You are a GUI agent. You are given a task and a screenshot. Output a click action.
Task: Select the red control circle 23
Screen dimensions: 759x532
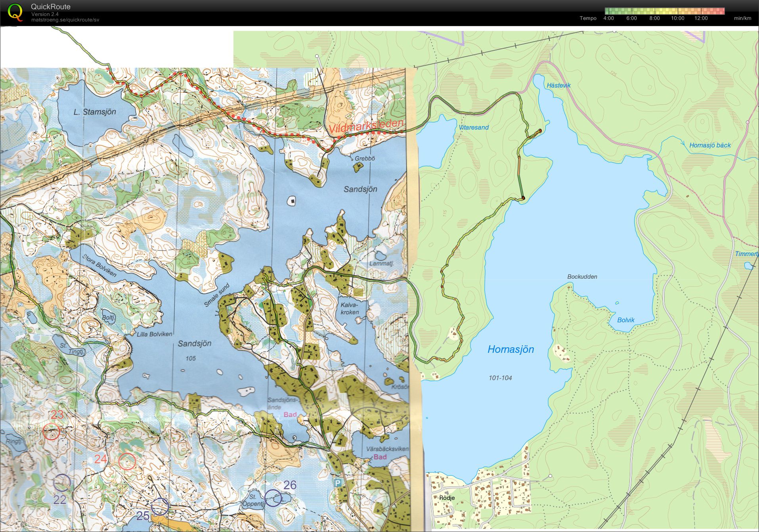click(x=51, y=432)
